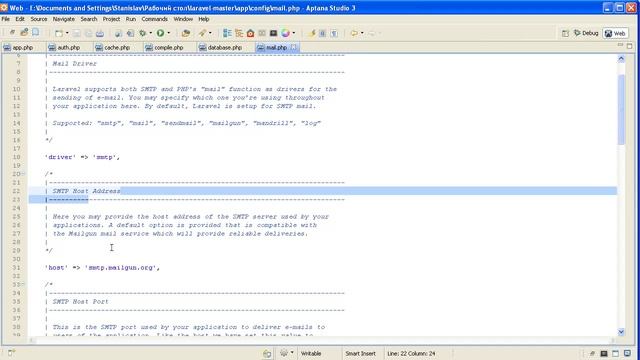The image size is (640, 360).
Task: Expand the Debug configurations dropdown arrow
Action: pos(150,33)
